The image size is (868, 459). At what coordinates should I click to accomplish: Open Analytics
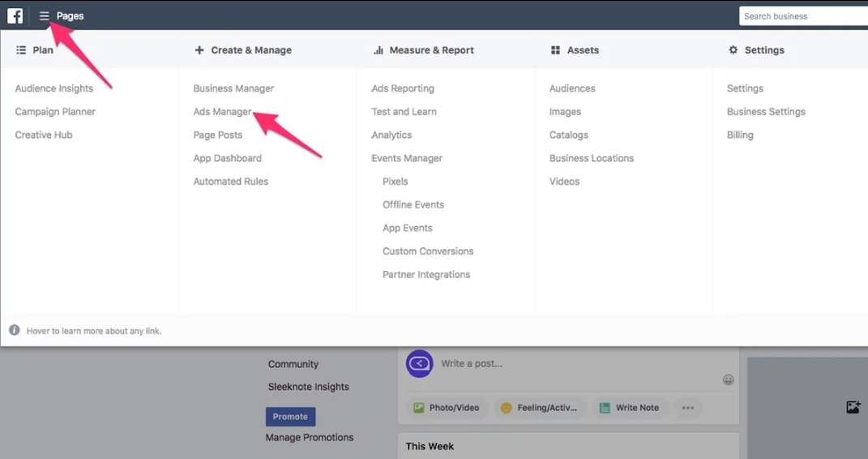391,135
